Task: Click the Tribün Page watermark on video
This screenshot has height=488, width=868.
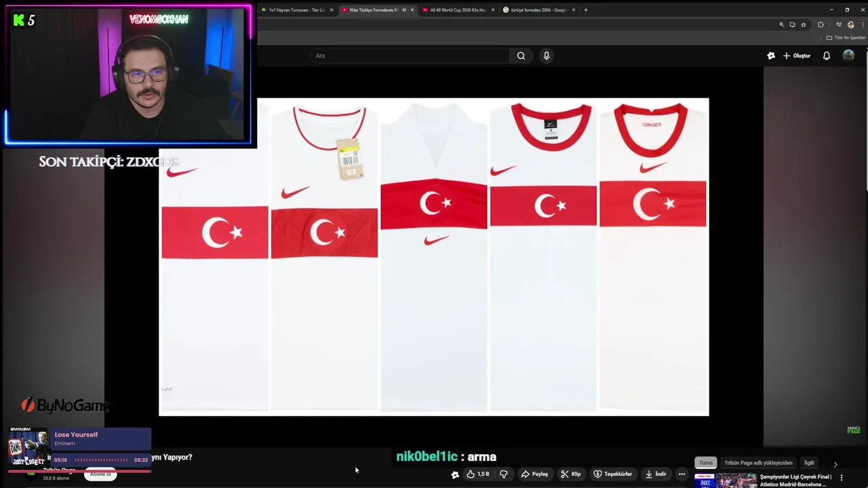Action: click(x=853, y=430)
